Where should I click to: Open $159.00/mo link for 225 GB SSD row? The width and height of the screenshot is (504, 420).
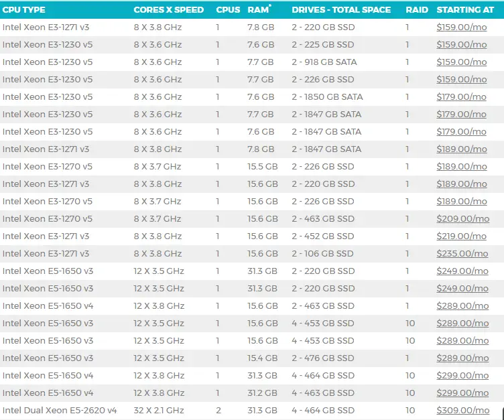click(462, 45)
